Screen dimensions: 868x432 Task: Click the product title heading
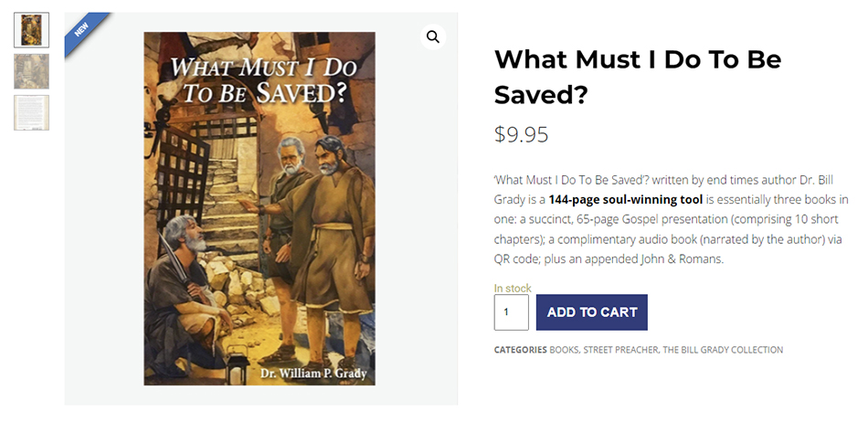638,77
